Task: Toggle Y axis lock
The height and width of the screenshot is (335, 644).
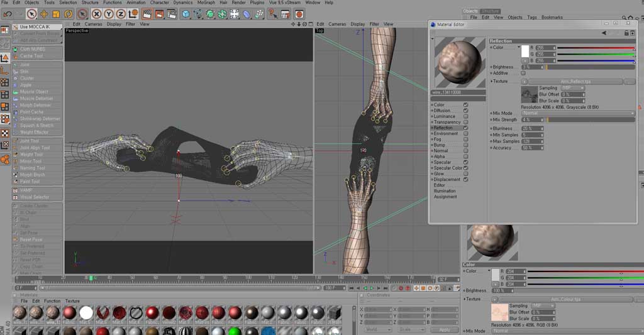Action: tap(108, 14)
